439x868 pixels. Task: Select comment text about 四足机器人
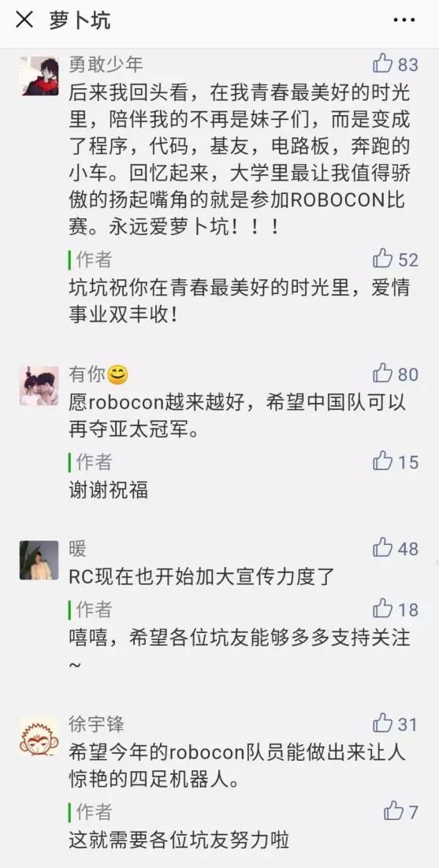point(237,766)
